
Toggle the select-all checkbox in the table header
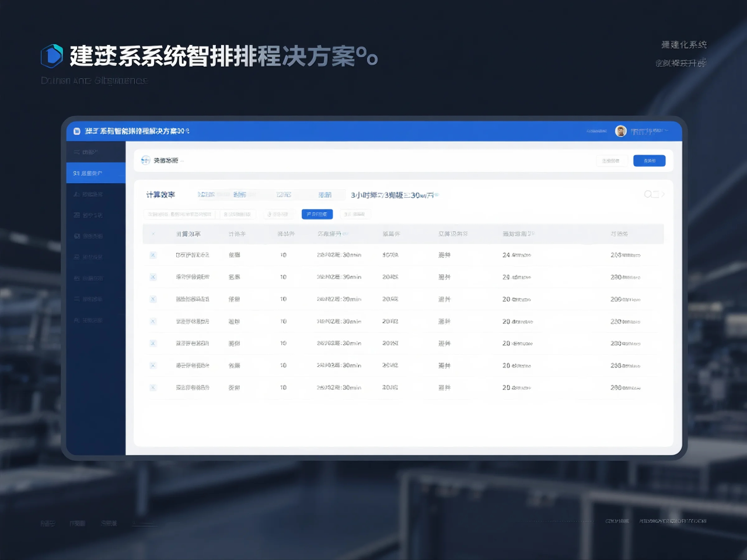(x=153, y=234)
